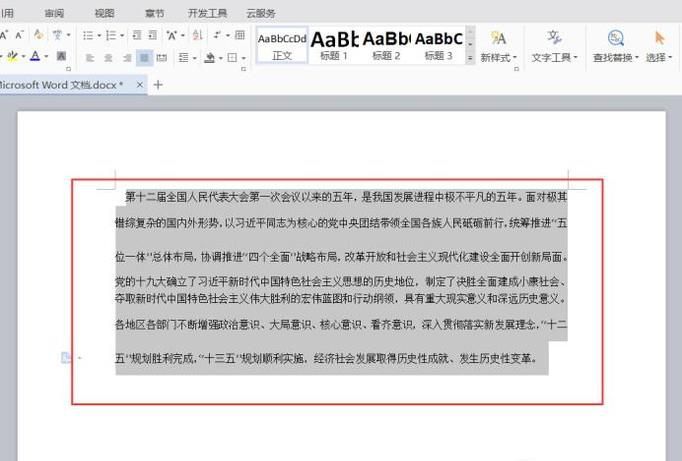Apply the 标题 3 style

(x=438, y=45)
